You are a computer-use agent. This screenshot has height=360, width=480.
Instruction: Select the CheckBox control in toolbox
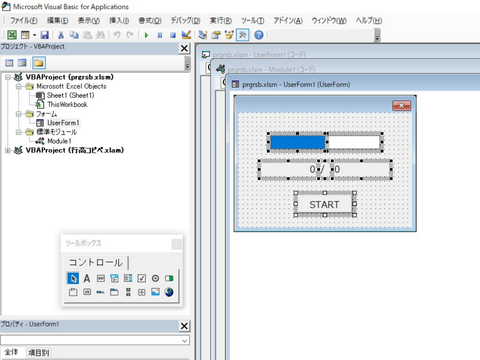[142, 278]
